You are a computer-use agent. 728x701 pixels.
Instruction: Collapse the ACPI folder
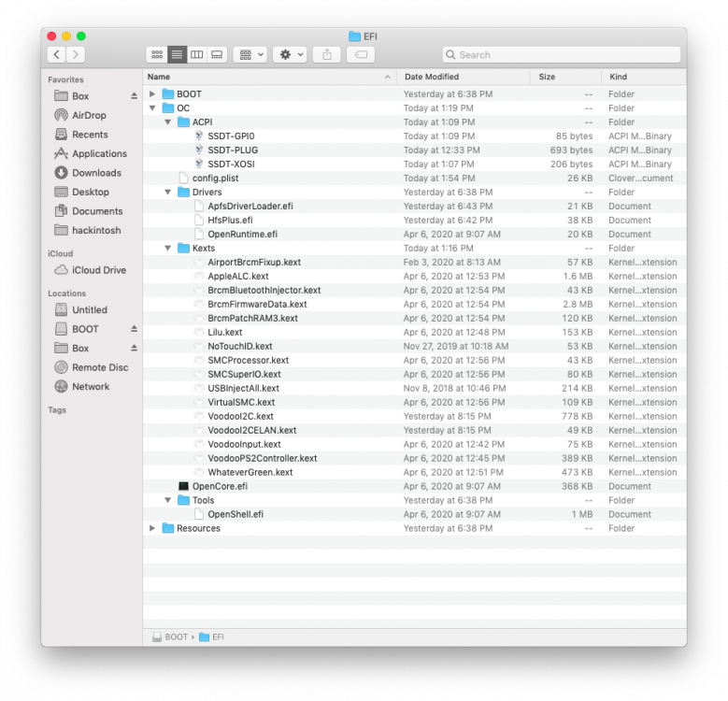pos(168,122)
